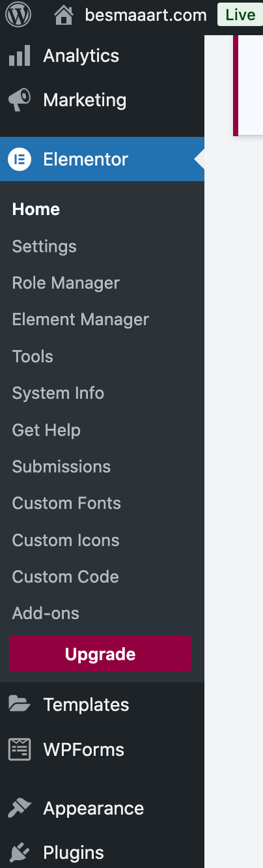
Task: Open the Add-ons page
Action: [x=46, y=613]
